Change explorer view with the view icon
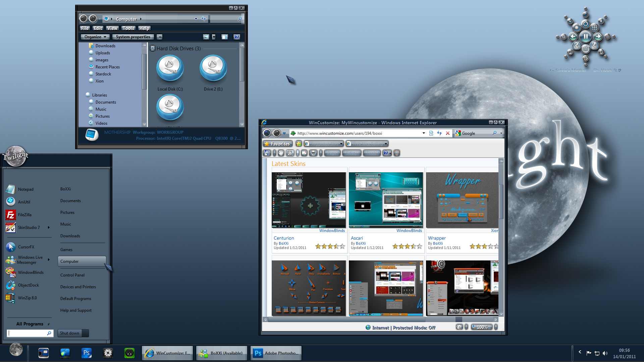644x362 pixels. pyautogui.click(x=206, y=37)
